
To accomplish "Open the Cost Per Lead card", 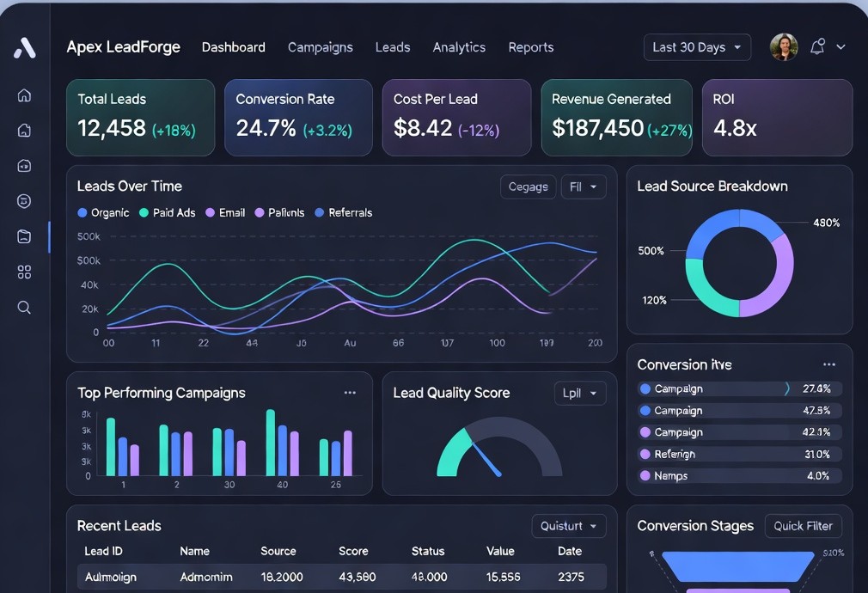I will coord(456,118).
